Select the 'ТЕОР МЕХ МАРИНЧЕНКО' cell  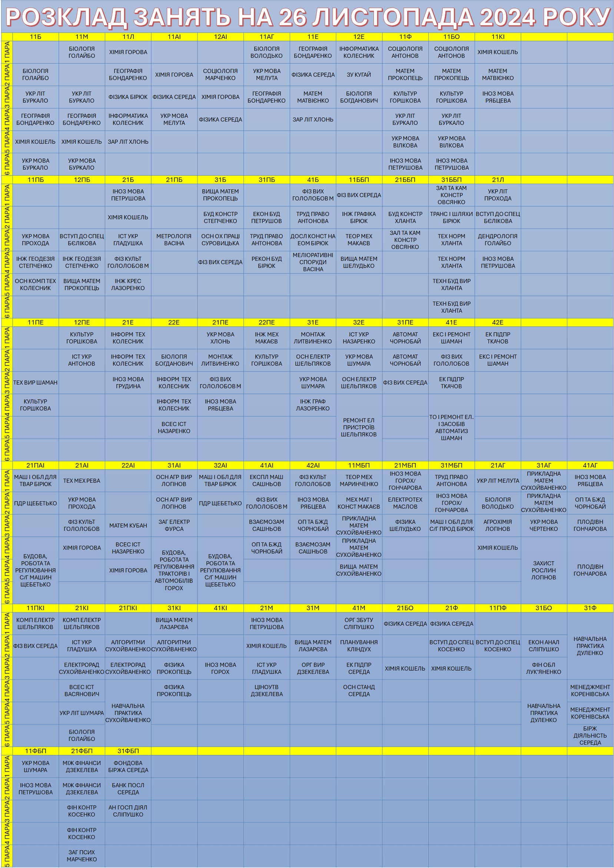tap(359, 480)
